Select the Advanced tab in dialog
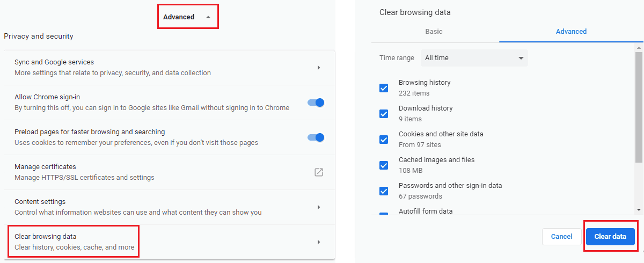The height and width of the screenshot is (263, 644). [571, 32]
